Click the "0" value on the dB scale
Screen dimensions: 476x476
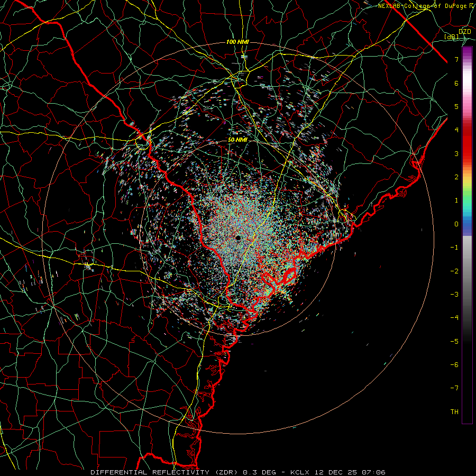coord(456,224)
